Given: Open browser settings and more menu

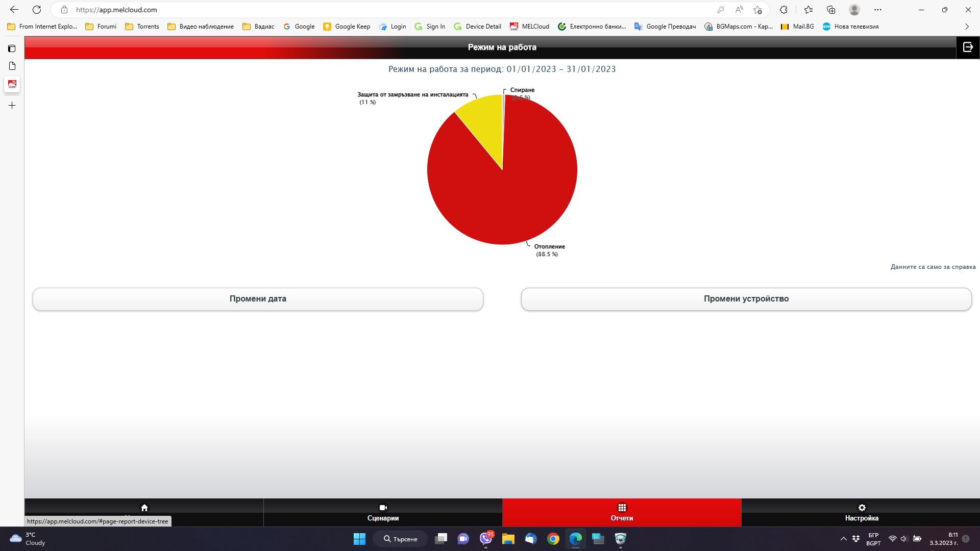Looking at the screenshot, I should (877, 10).
